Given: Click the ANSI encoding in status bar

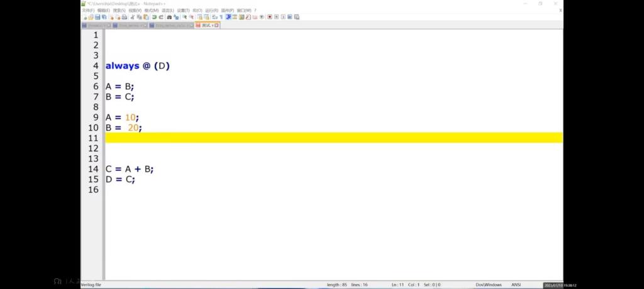Looking at the screenshot, I should (516, 285).
